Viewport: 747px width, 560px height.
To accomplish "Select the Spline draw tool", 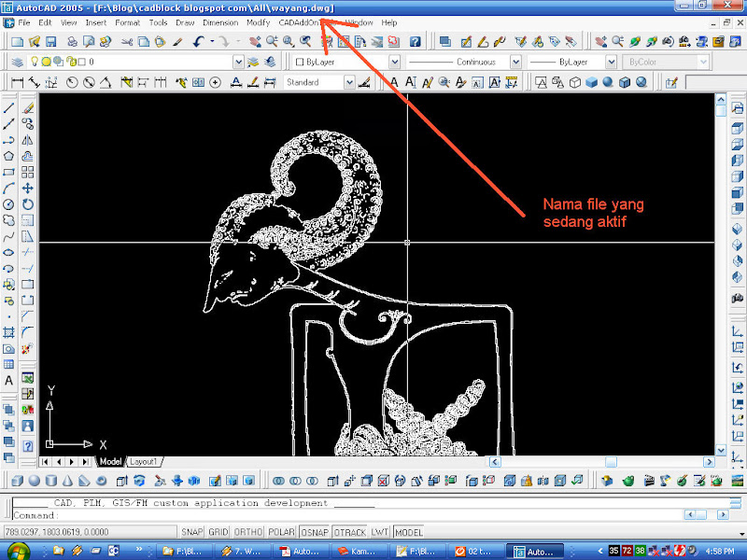I will point(8,237).
